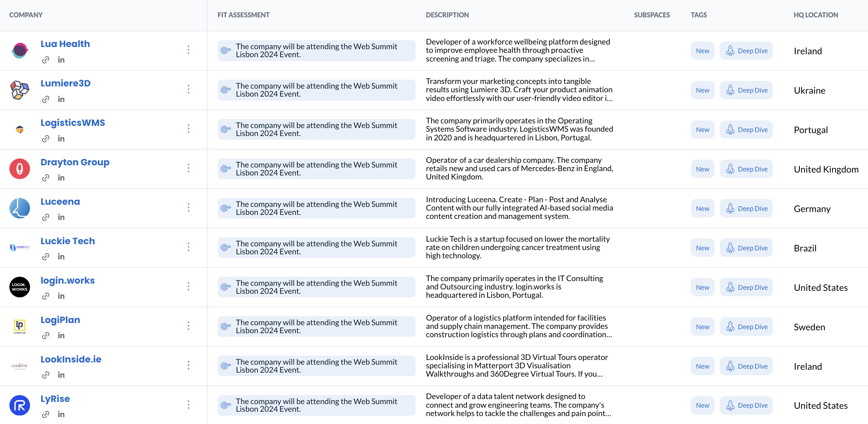Open Luckie Tech LinkedIn icon

coord(61,256)
